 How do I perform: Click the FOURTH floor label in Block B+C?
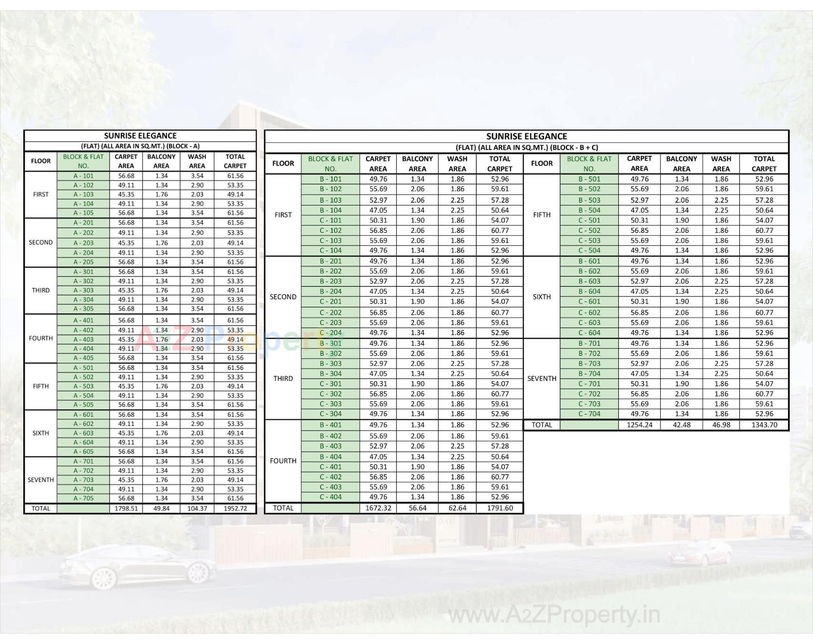(283, 461)
